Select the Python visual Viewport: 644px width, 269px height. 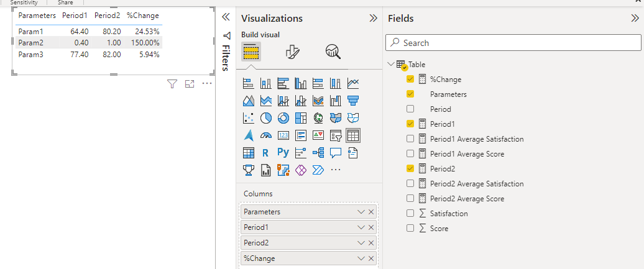coord(283,153)
